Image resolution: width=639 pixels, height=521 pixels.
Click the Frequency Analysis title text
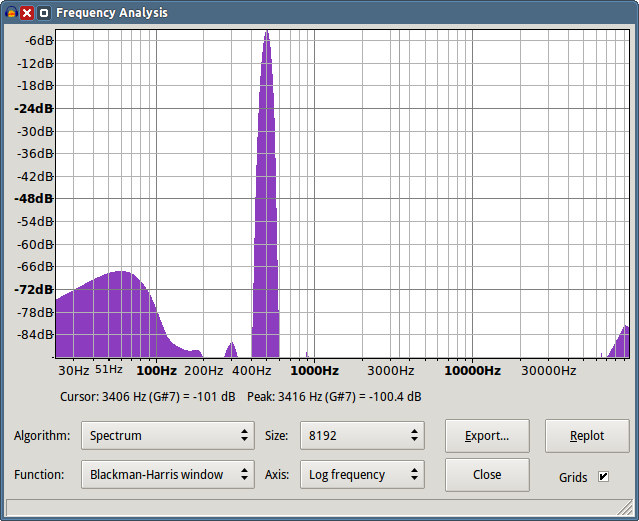pos(112,13)
